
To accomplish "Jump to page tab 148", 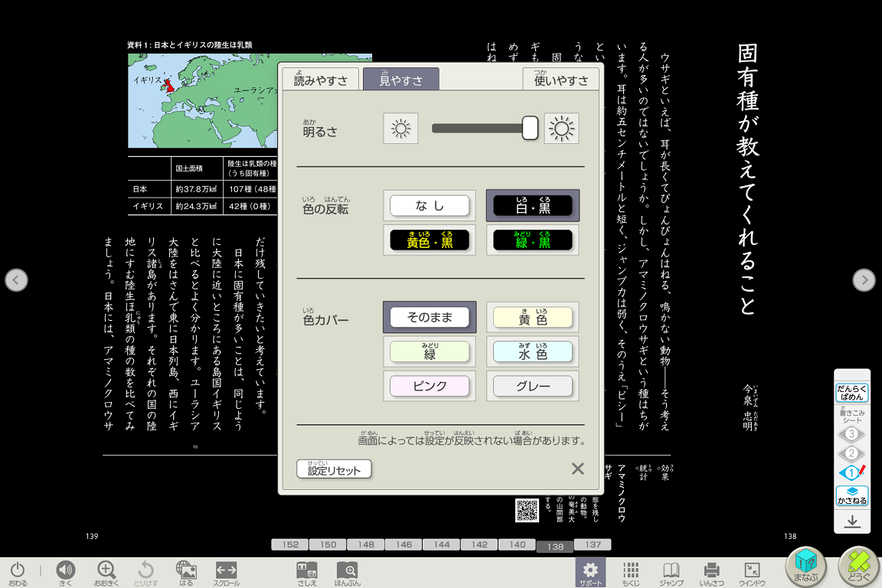I will [366, 544].
